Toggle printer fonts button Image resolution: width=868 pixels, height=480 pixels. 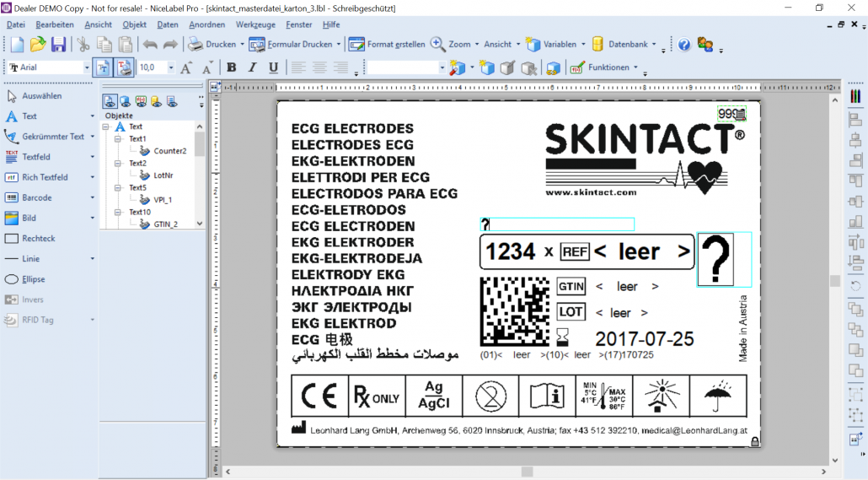(124, 67)
